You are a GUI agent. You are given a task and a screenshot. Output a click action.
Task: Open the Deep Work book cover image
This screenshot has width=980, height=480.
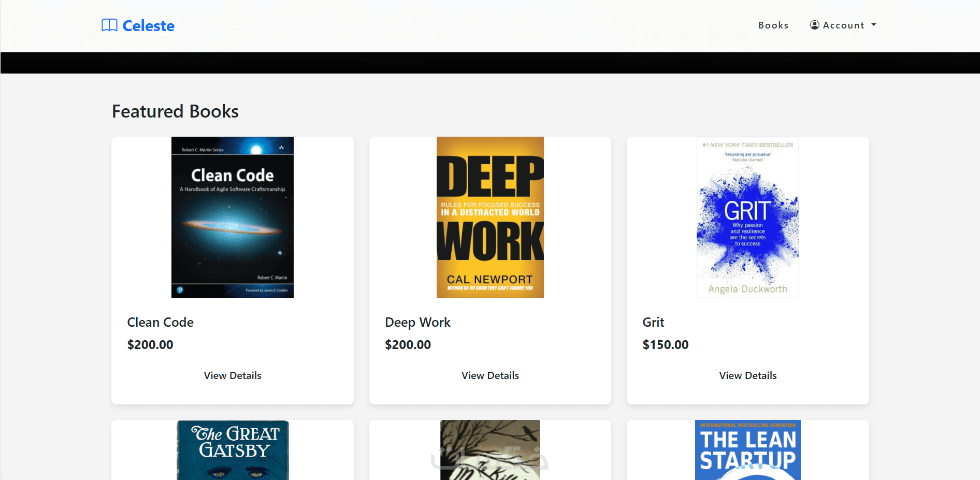coord(490,217)
